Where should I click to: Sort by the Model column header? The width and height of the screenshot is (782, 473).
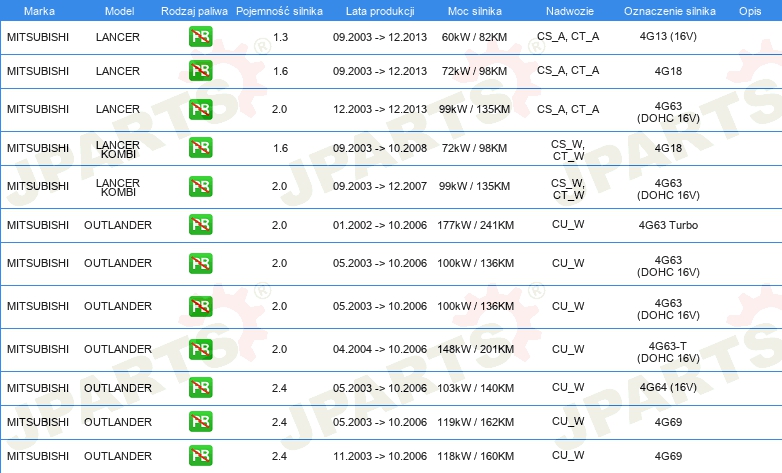point(119,11)
